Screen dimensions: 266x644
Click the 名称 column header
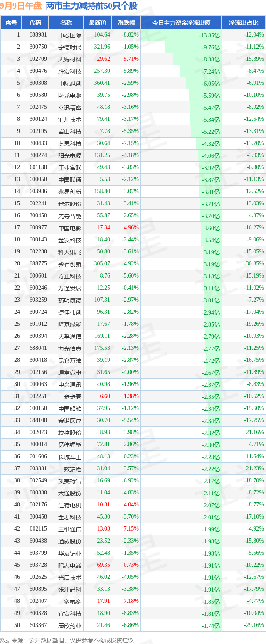66,23
